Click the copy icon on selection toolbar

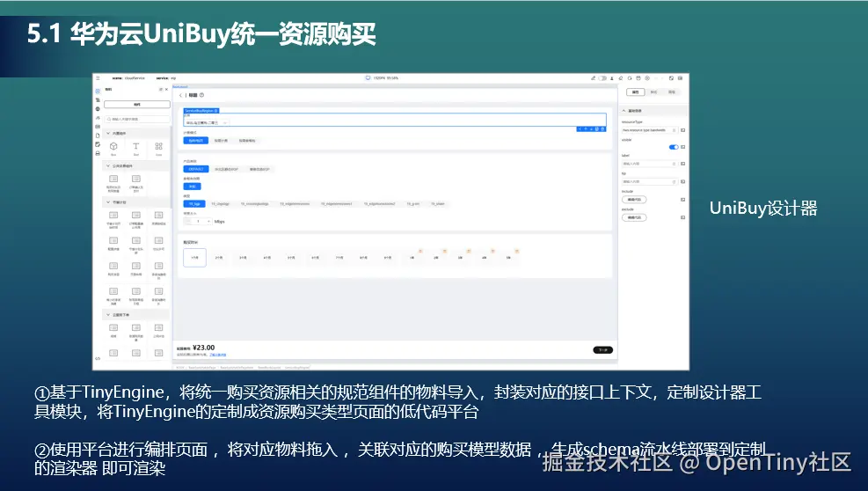[597, 129]
